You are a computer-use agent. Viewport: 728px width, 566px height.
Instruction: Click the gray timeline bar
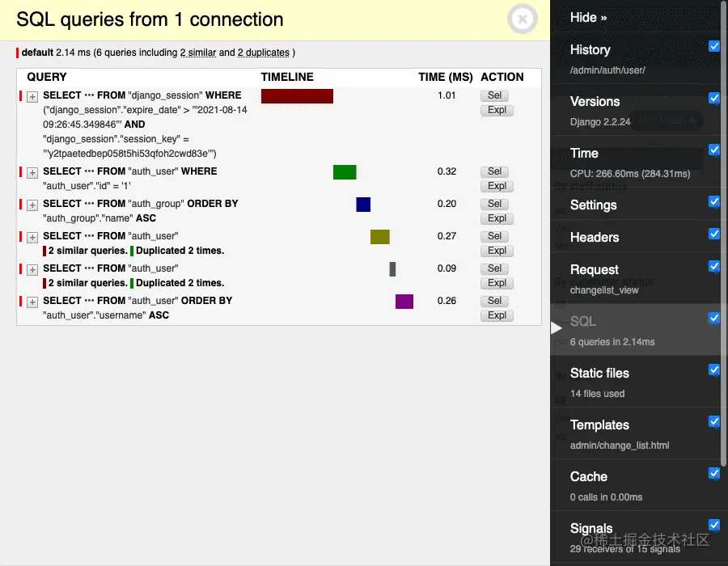point(392,269)
